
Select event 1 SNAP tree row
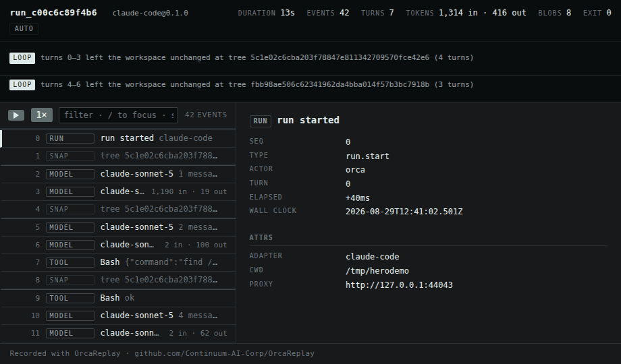click(x=118, y=156)
